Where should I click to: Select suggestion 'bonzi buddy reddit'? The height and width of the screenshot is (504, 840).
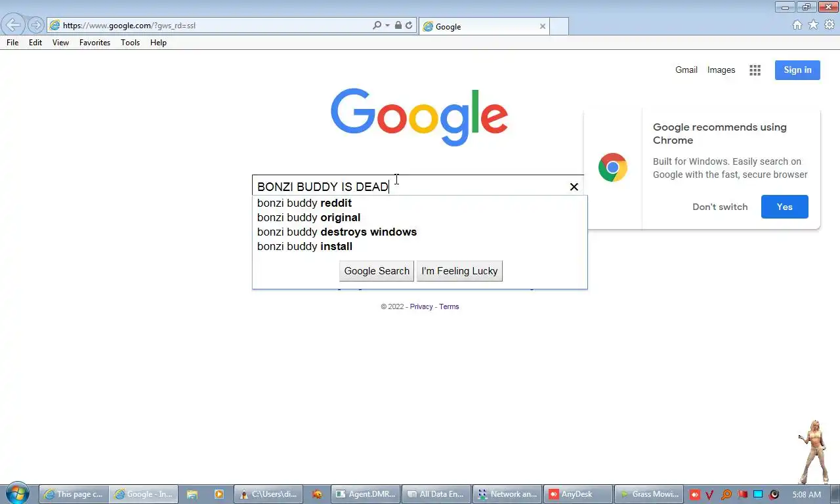pyautogui.click(x=419, y=203)
